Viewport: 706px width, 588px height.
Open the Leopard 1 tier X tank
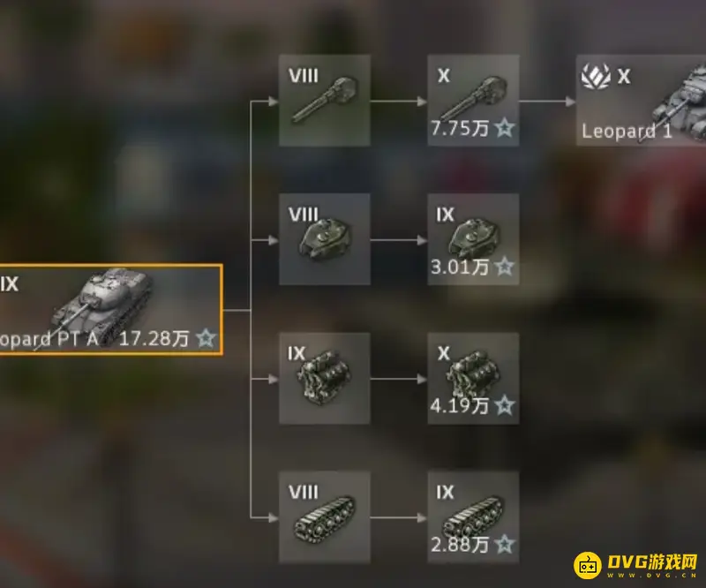(642, 101)
